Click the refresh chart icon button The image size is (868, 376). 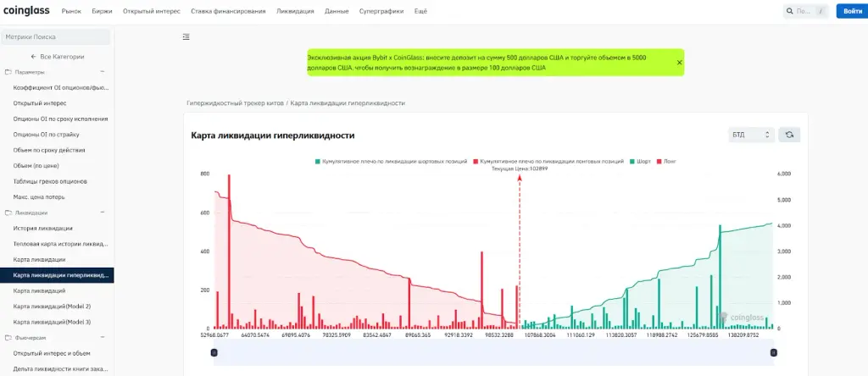[x=789, y=135]
